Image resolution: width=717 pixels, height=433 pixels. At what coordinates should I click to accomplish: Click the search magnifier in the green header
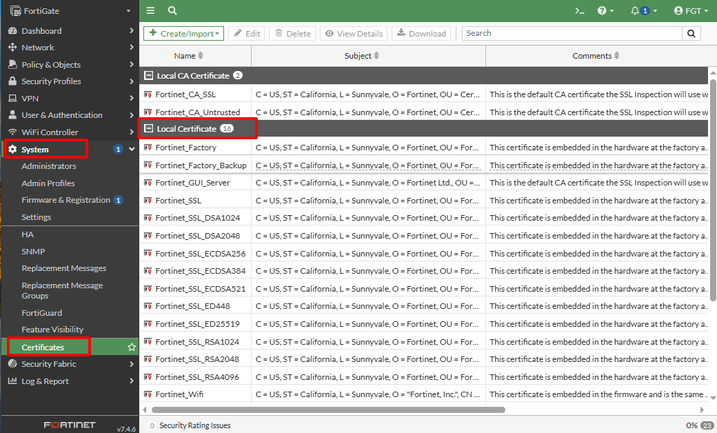pyautogui.click(x=173, y=10)
